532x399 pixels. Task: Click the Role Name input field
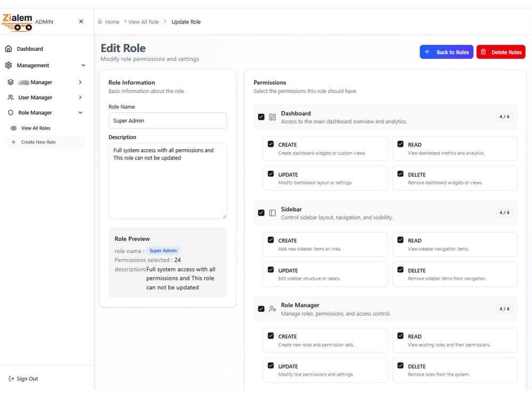pos(168,120)
